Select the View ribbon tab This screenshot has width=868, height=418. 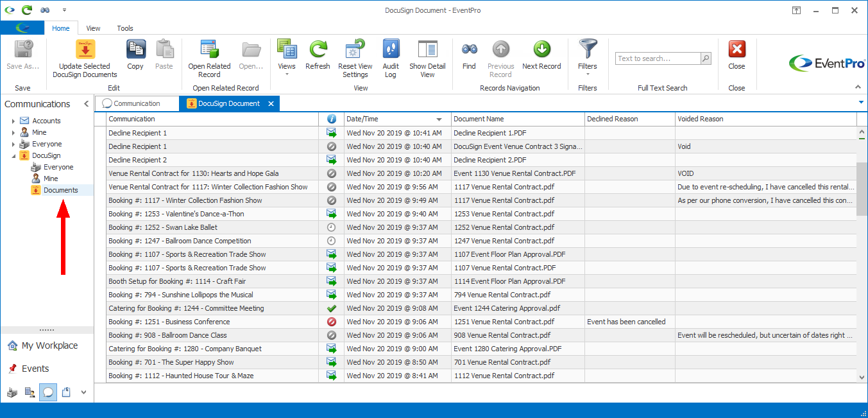coord(94,28)
